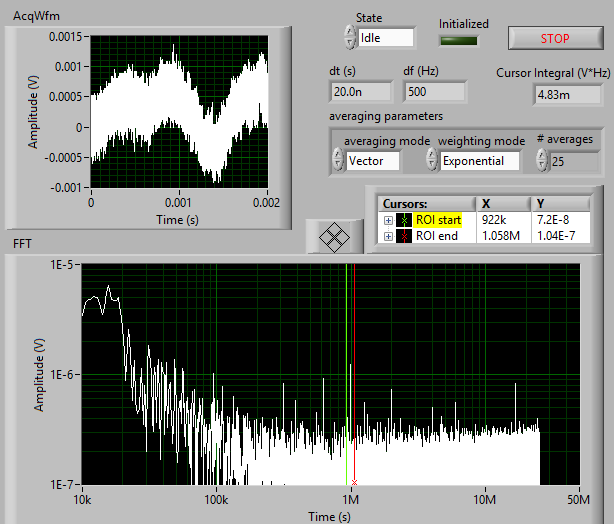The image size is (614, 524).
Task: Click the dt (s) field showing 20.0n
Action: 361,91
